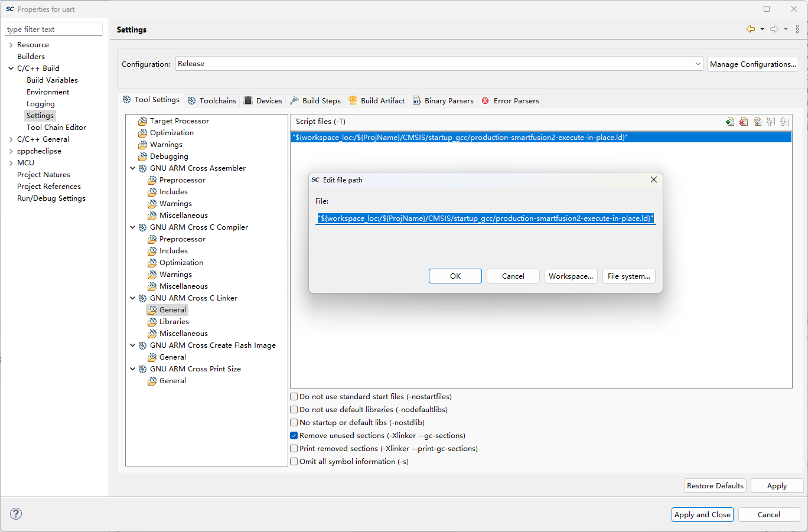Select the script file entry in list
The height and width of the screenshot is (532, 808).
(x=541, y=138)
